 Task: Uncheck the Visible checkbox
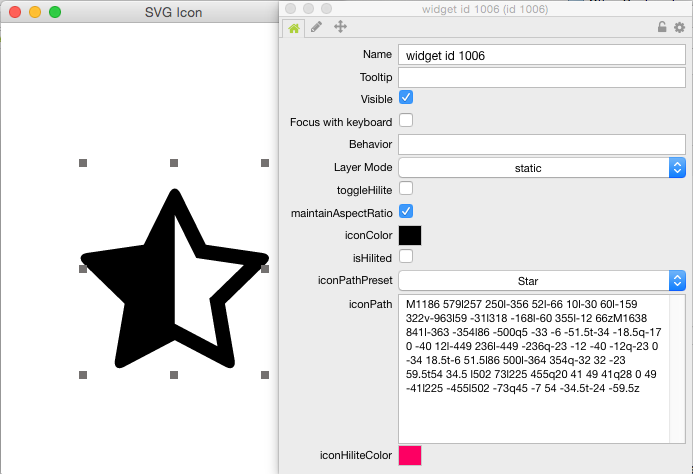click(406, 98)
